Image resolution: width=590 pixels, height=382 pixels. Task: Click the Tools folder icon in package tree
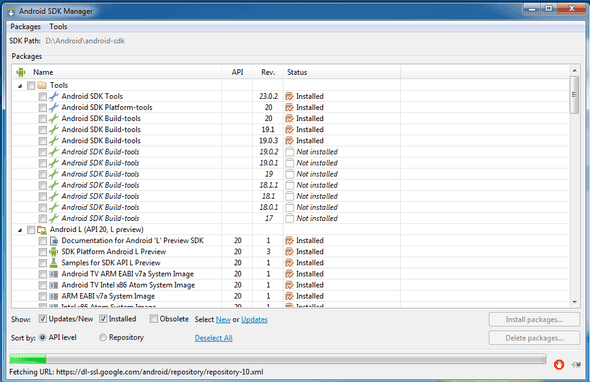[x=42, y=85]
